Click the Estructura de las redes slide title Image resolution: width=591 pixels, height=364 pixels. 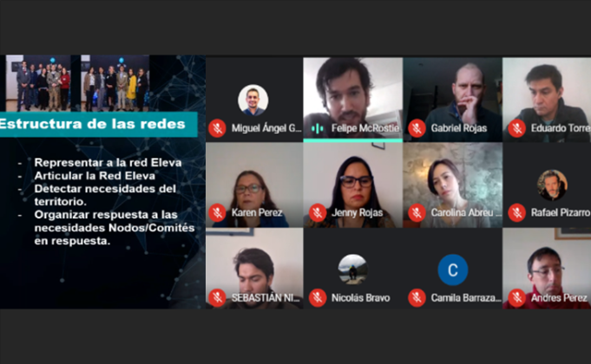(93, 124)
